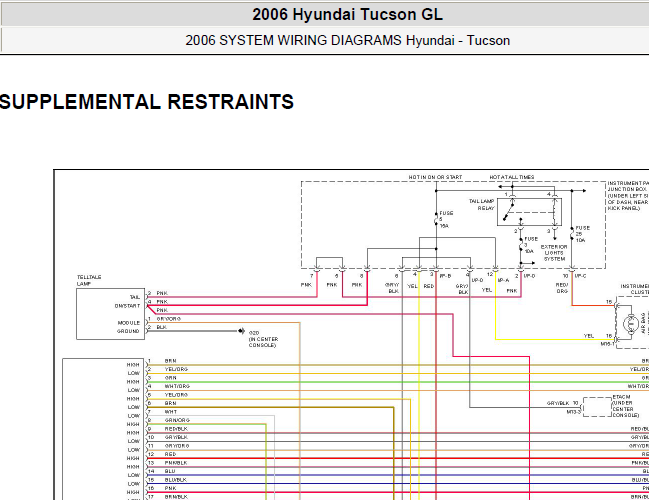The image size is (649, 500).
Task: Click the "14 BLU" wire row label
Action: click(x=161, y=471)
